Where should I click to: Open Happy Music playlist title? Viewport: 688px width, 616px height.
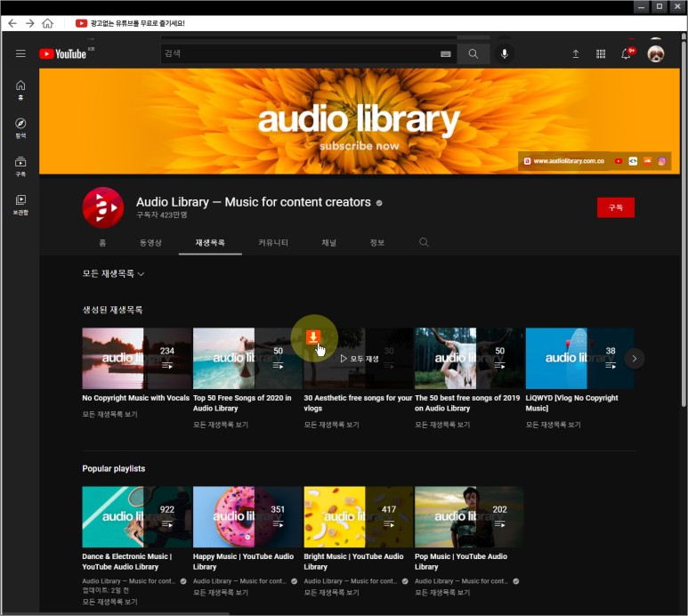pos(243,561)
